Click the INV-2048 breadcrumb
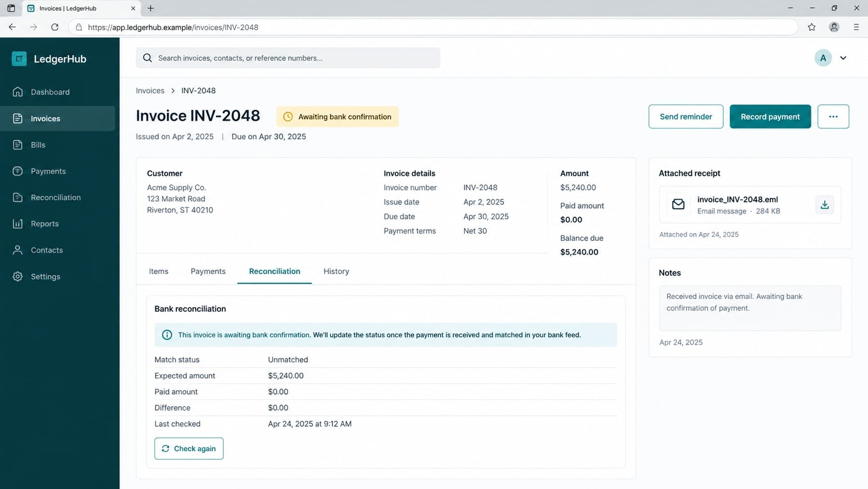The image size is (868, 489). (198, 90)
